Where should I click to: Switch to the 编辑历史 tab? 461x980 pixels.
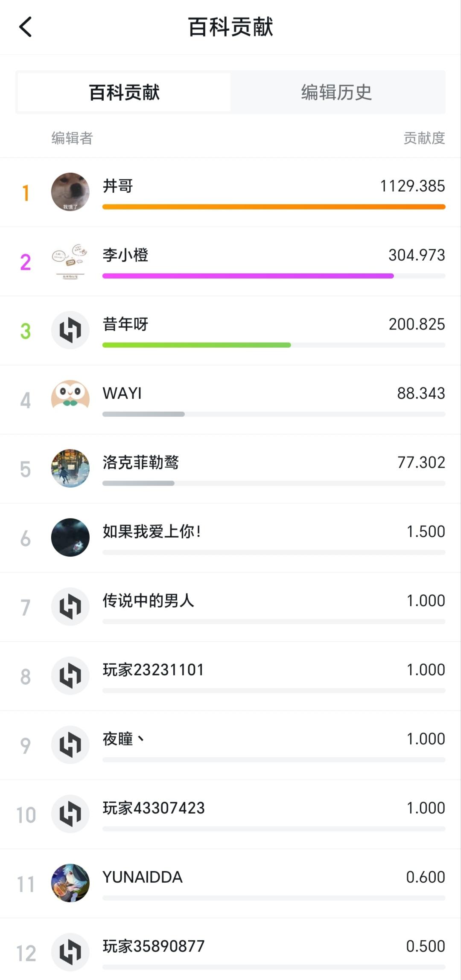tap(337, 92)
